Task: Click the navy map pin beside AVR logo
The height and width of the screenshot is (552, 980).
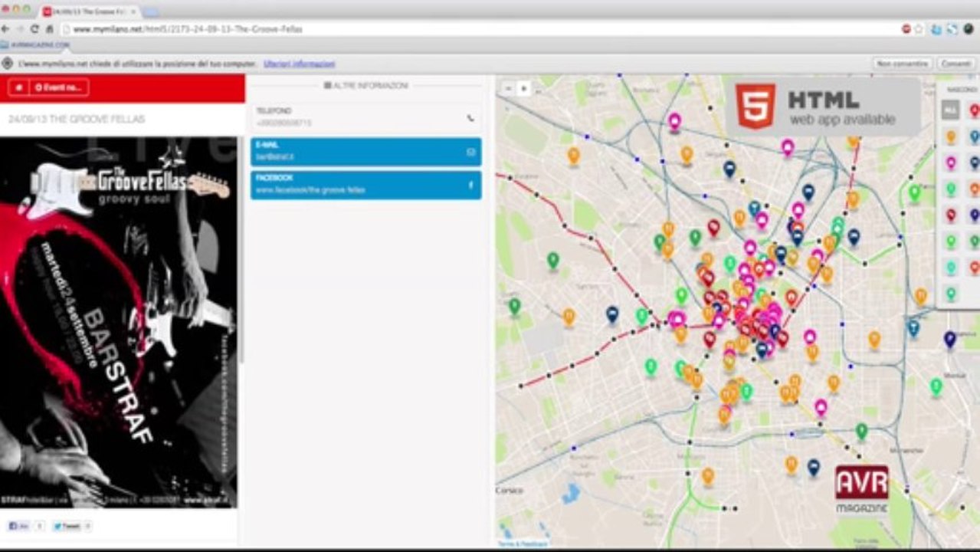Action: [x=814, y=466]
